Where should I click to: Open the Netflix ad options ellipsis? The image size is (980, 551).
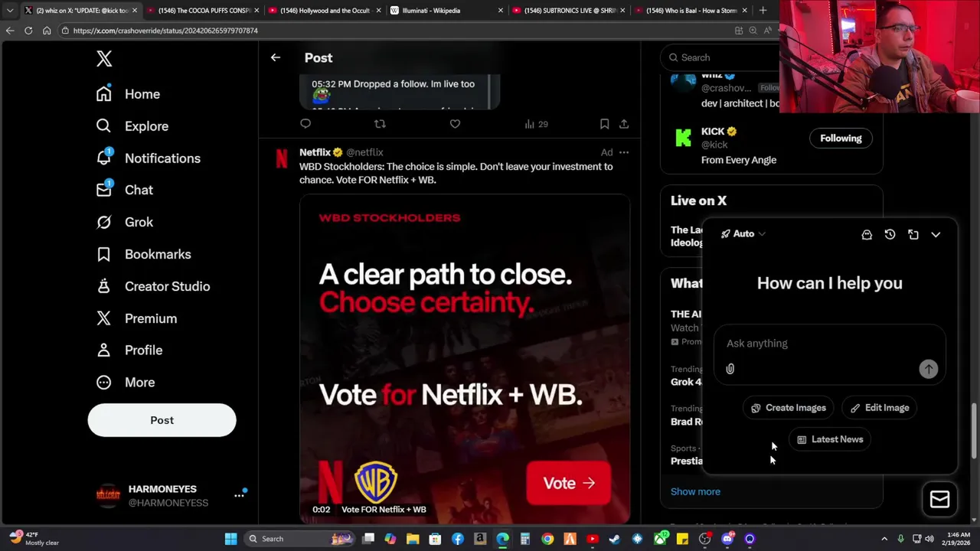624,152
